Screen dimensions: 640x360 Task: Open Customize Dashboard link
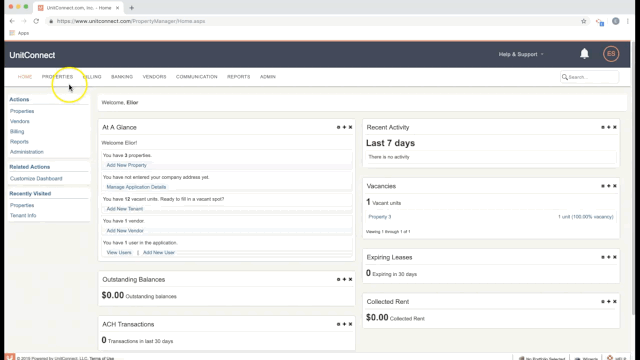pyautogui.click(x=36, y=179)
